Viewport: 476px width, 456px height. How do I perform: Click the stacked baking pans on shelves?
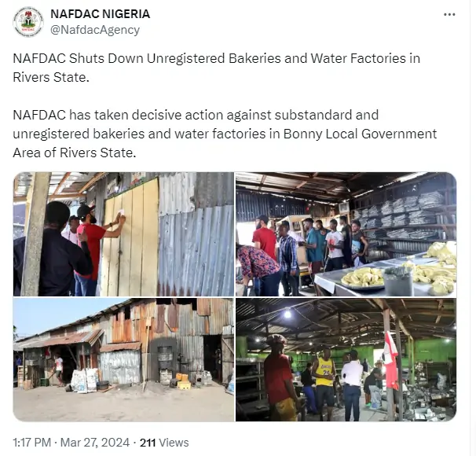[401, 215]
